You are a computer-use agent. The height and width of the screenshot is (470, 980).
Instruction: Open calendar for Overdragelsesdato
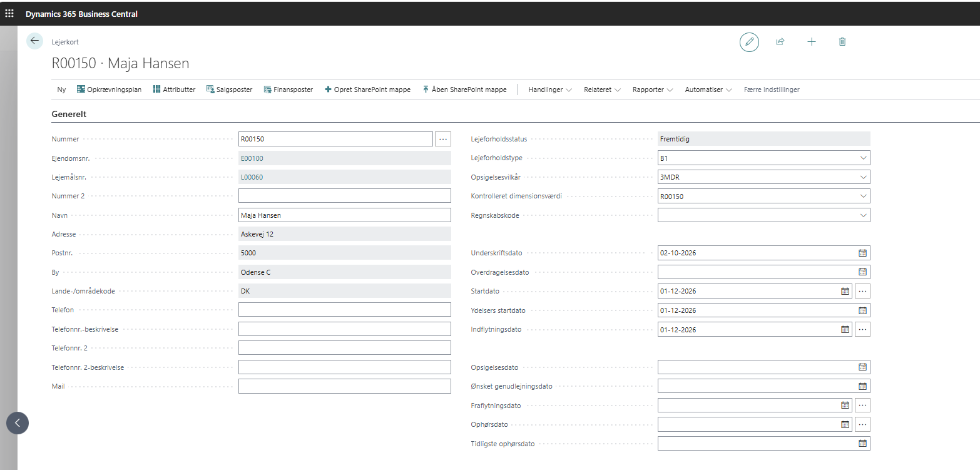[862, 272]
